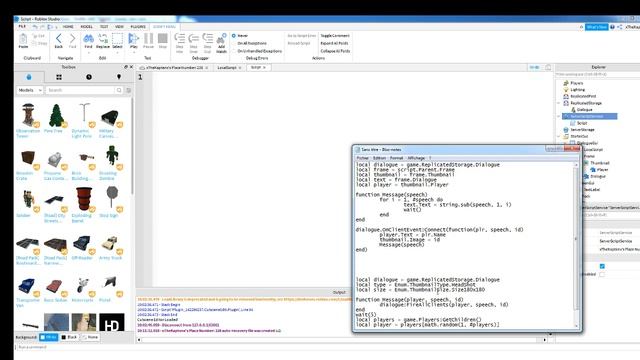
Task: Click the Reload Script button
Action: 299,43
